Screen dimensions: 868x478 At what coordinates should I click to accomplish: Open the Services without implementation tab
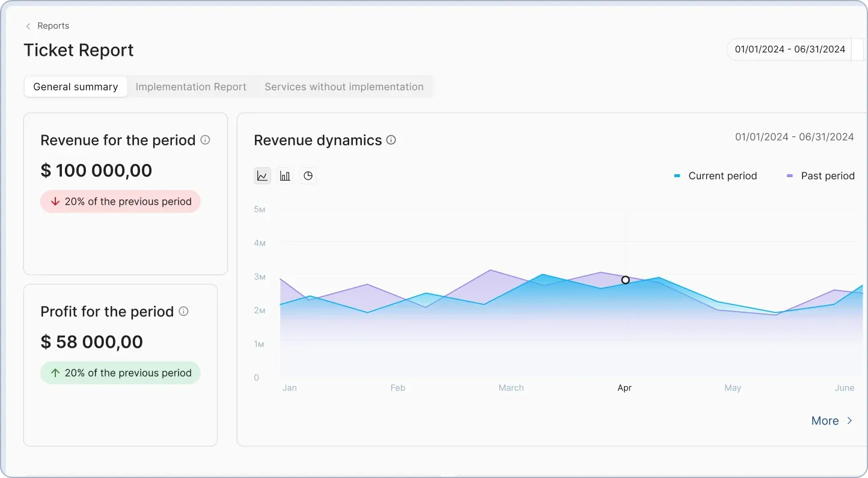coord(344,86)
